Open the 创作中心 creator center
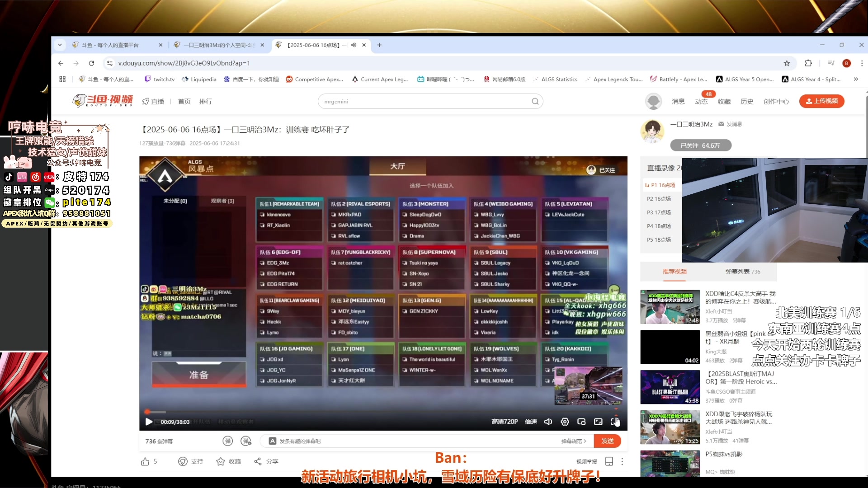 click(776, 101)
